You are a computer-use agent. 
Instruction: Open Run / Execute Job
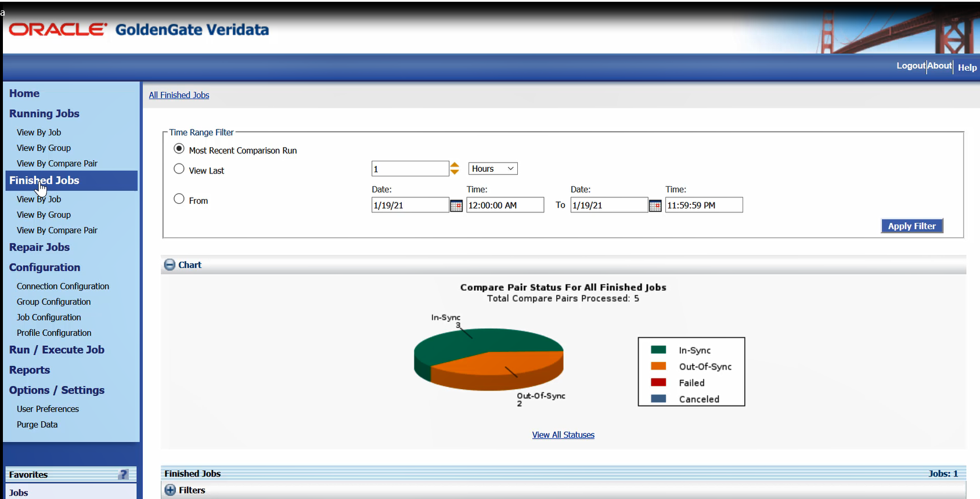(57, 350)
